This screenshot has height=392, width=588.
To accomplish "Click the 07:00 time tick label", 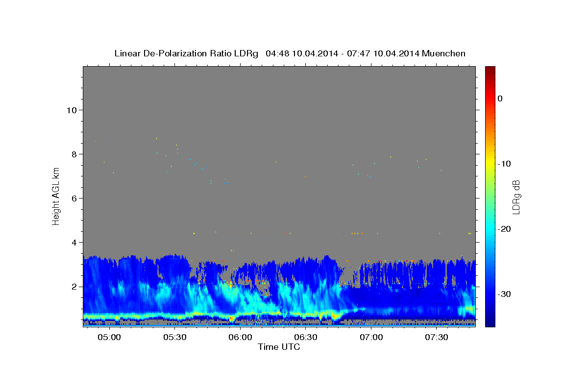I will pos(371,338).
